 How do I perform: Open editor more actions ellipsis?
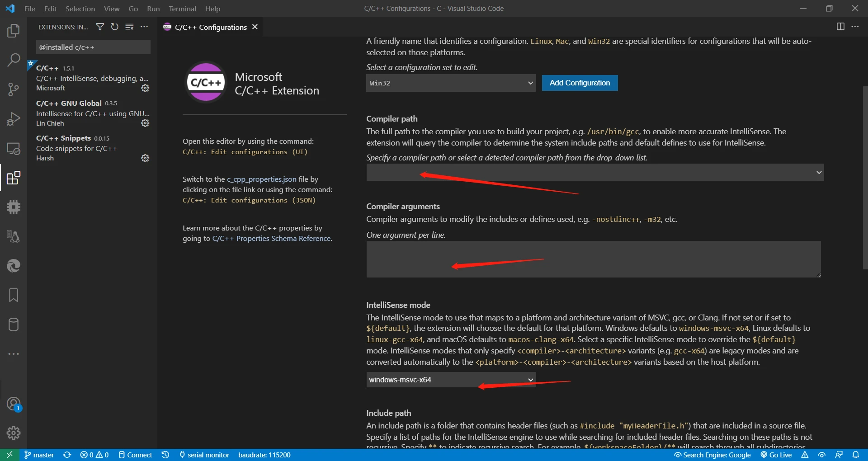(x=855, y=27)
